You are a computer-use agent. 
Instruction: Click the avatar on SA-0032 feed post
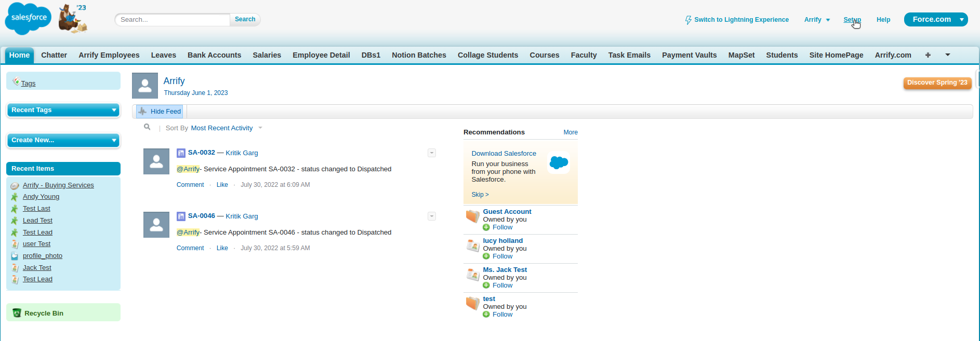click(x=156, y=161)
